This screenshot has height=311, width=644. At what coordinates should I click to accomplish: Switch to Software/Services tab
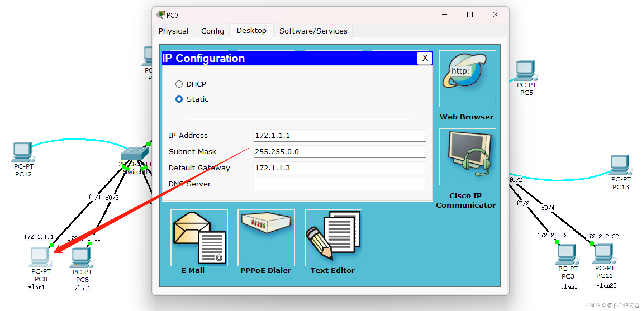click(x=313, y=31)
